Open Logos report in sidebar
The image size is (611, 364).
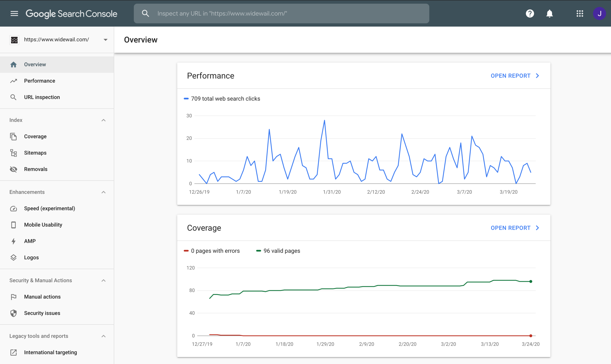(x=57, y=257)
